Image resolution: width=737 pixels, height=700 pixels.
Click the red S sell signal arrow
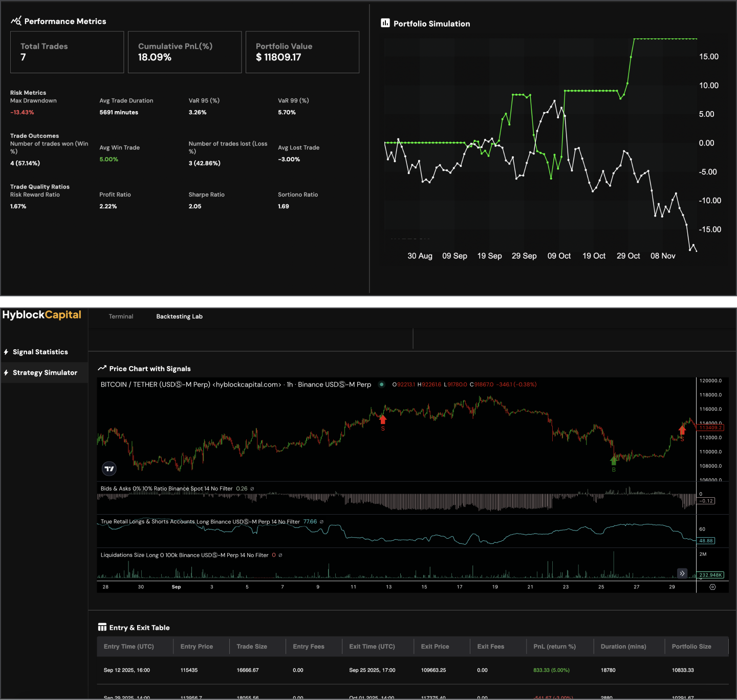[383, 420]
